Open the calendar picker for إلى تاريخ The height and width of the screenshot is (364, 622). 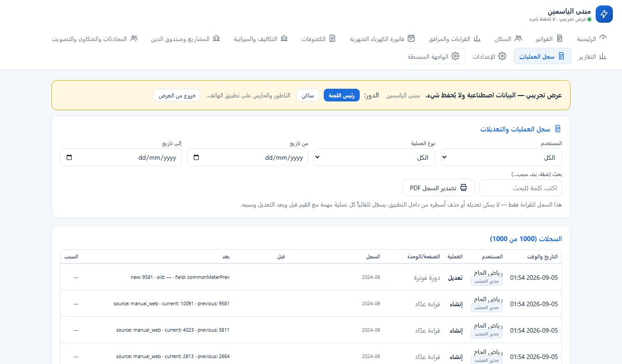point(69,157)
